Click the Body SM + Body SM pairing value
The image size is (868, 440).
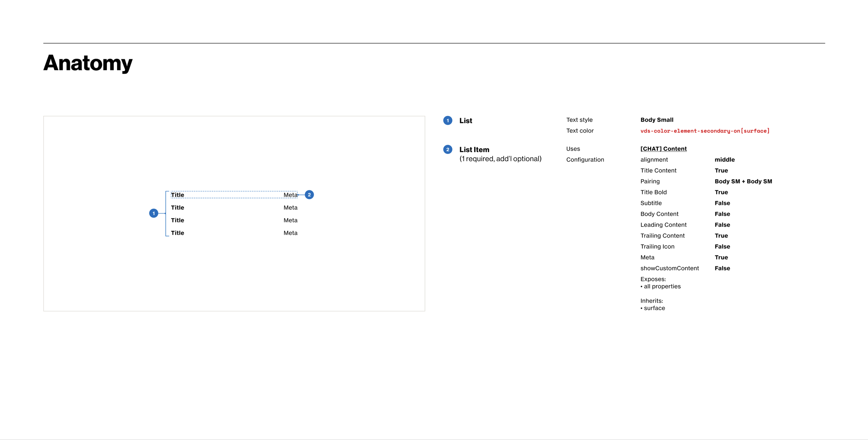pyautogui.click(x=743, y=181)
